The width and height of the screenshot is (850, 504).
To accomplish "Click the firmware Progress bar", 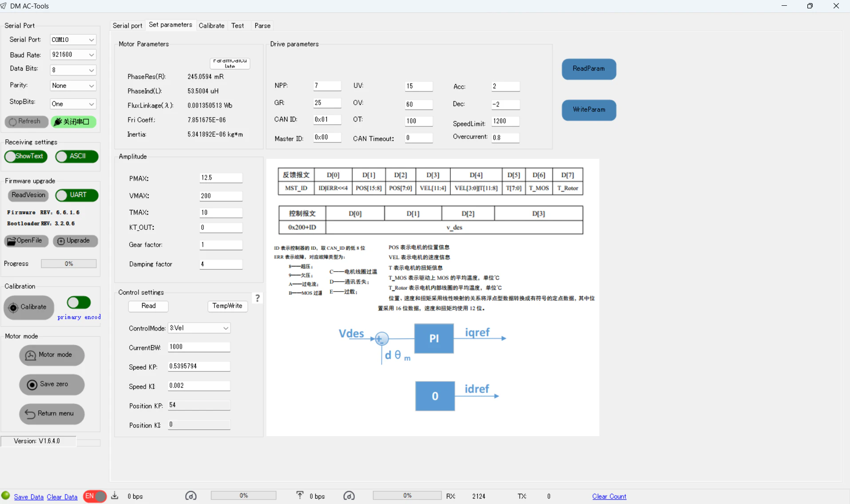I will (x=69, y=264).
